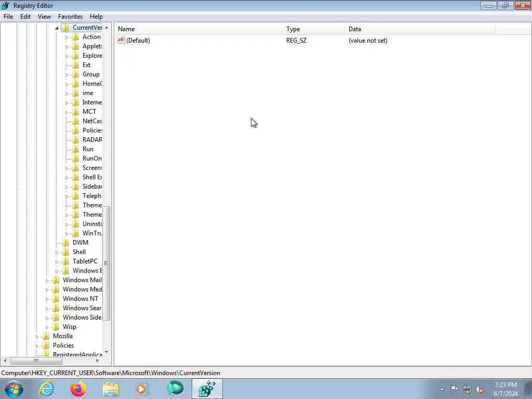Launch Firefox from the taskbar

coord(78,389)
